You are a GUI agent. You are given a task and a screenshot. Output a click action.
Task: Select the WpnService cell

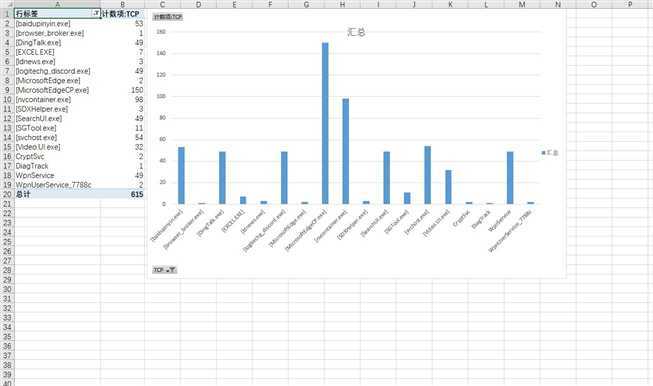coord(57,175)
